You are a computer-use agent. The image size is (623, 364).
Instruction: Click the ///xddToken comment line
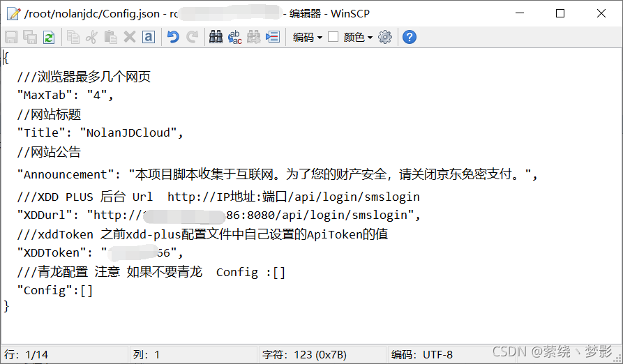[202, 234]
